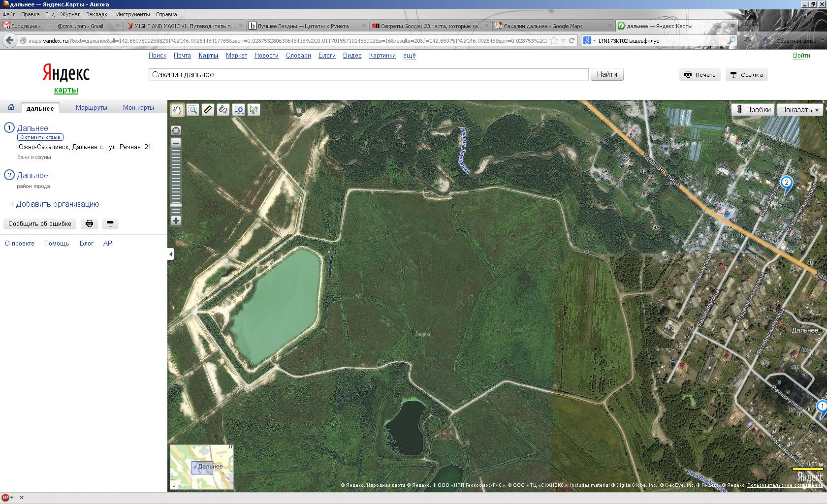Click the route drawing tool icon
Image resolution: width=827 pixels, height=504 pixels.
click(223, 110)
